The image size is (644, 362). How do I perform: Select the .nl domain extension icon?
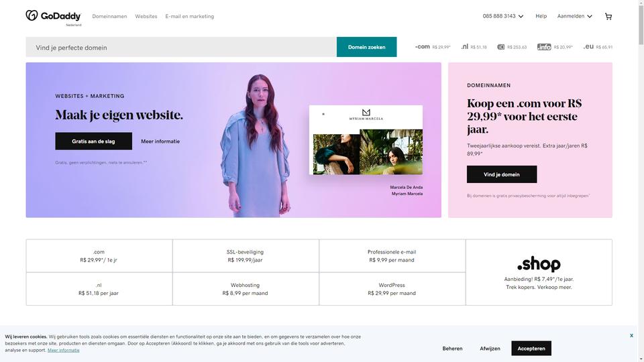coord(464,47)
